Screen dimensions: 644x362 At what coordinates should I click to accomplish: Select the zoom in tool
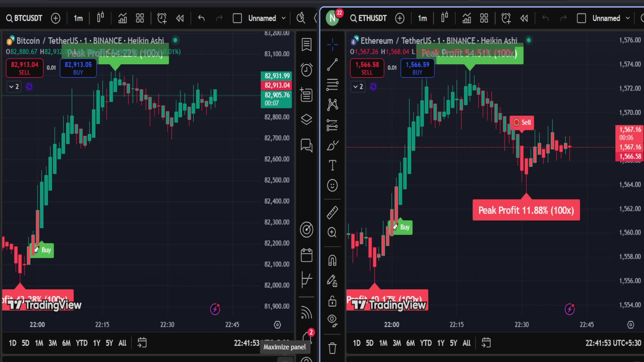[332, 232]
